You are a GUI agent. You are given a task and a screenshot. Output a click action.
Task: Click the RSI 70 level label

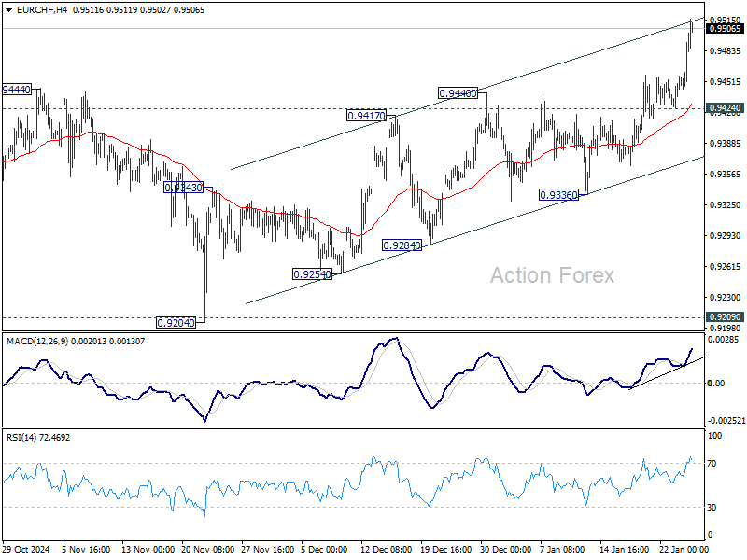(x=712, y=463)
